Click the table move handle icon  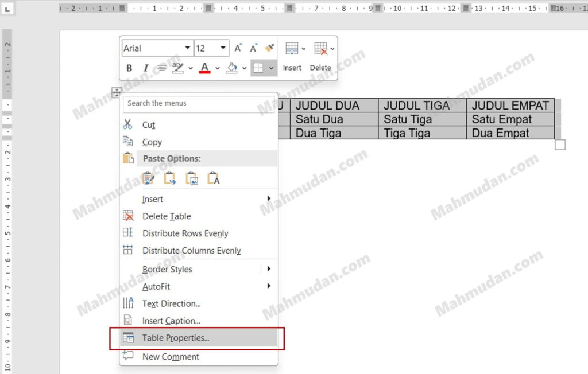[x=116, y=92]
